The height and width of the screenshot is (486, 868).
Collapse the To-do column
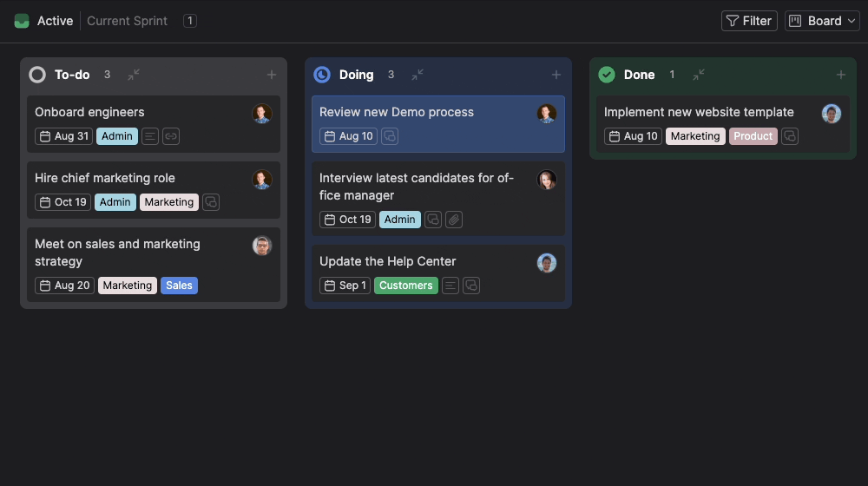click(x=134, y=75)
